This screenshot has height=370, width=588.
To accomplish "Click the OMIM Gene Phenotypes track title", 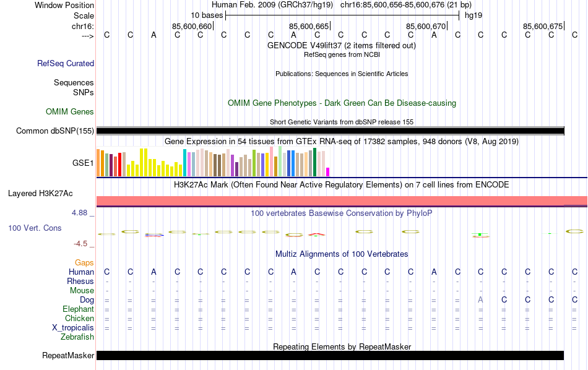I will [x=342, y=103].
